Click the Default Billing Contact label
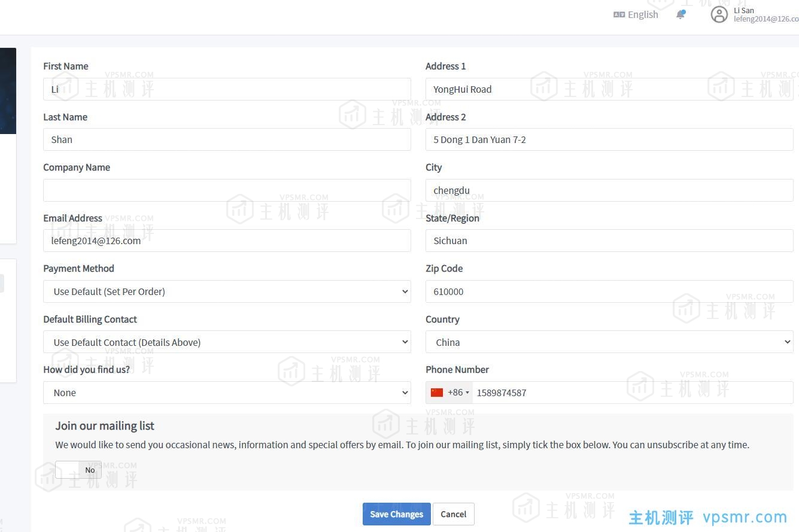Image resolution: width=799 pixels, height=532 pixels. point(90,319)
